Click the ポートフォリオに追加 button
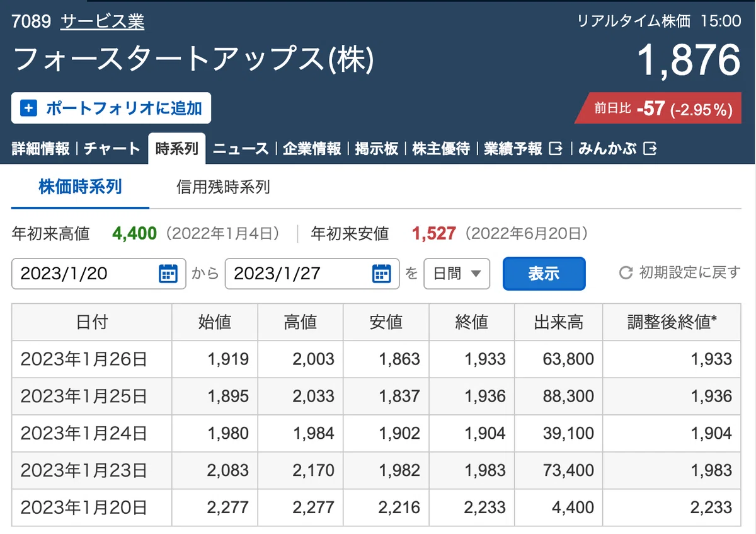The height and width of the screenshot is (534, 756). [111, 108]
